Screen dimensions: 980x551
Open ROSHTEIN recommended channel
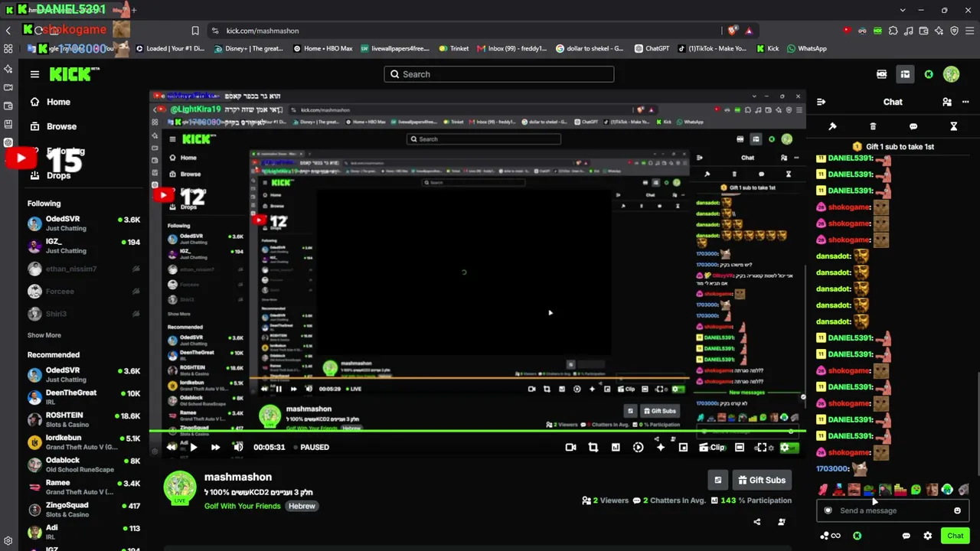point(84,419)
